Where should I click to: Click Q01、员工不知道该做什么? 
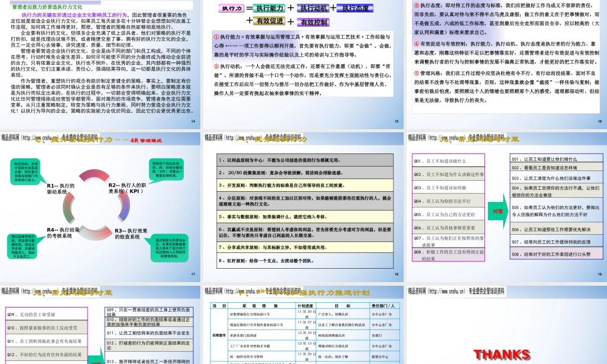[449, 161]
